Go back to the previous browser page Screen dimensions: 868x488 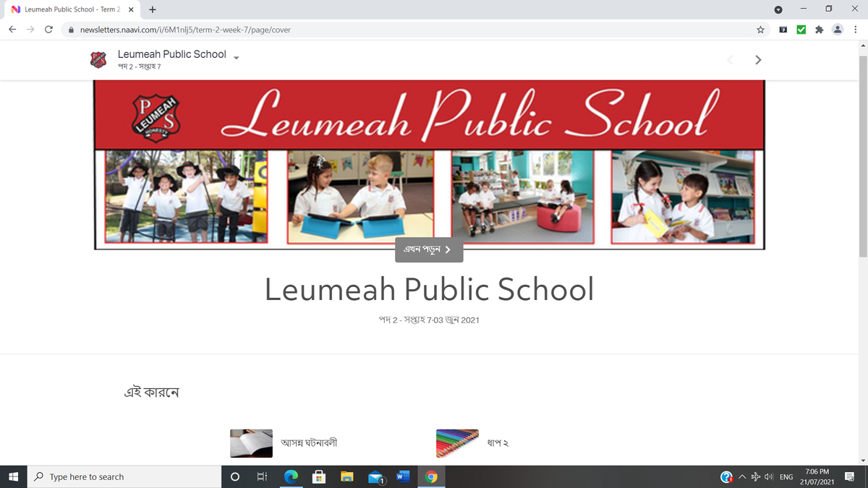click(12, 30)
